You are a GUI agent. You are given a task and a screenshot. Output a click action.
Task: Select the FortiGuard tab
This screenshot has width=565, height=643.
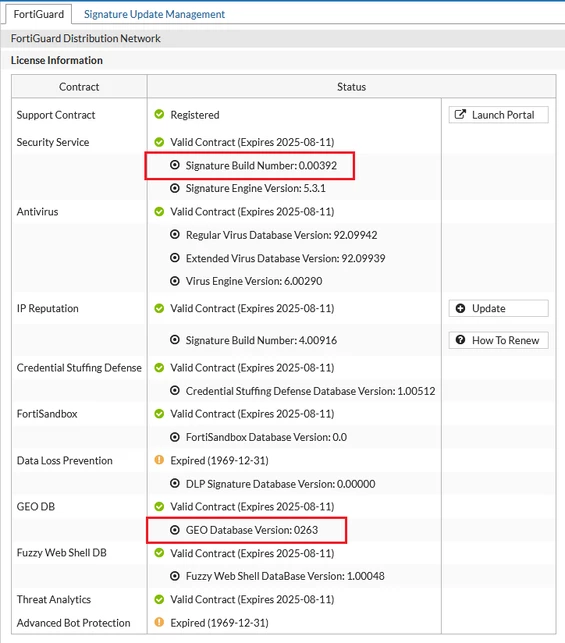pyautogui.click(x=39, y=14)
